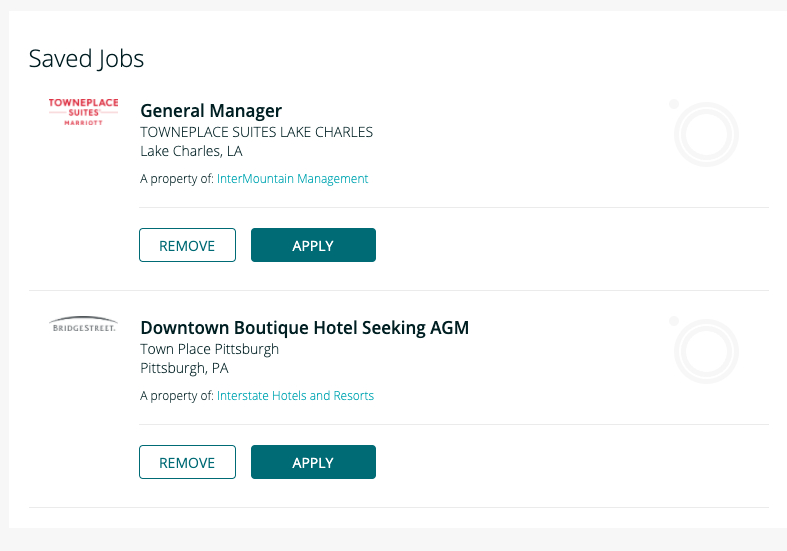Click the BridgeStreet logo

pos(84,325)
